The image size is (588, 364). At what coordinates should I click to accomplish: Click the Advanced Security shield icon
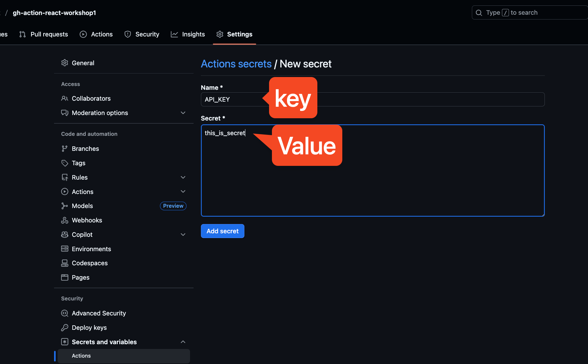tap(65, 313)
